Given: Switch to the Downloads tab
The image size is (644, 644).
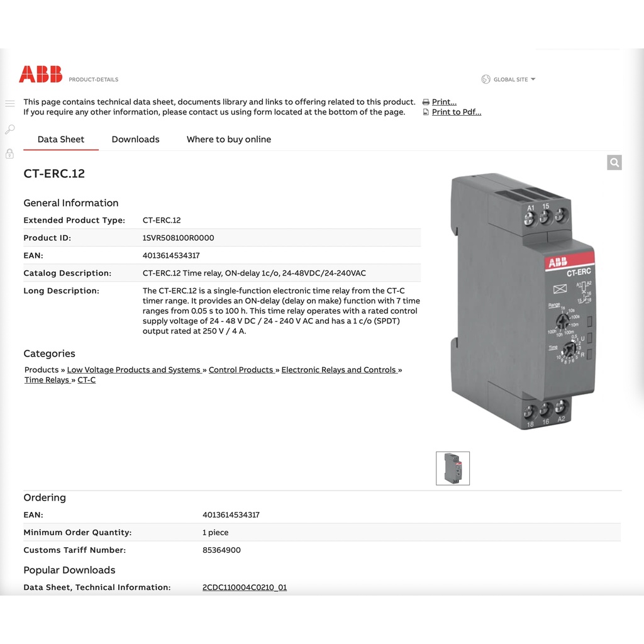Looking at the screenshot, I should (135, 140).
